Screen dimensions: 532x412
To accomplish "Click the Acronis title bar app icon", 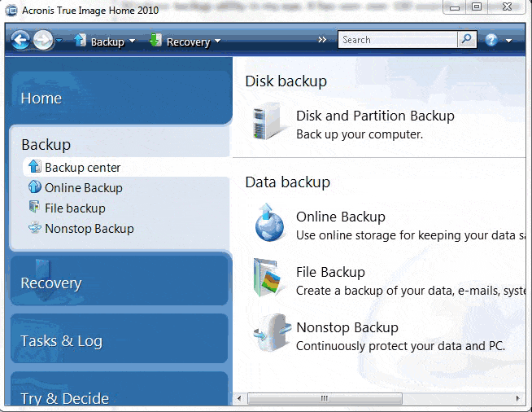I will coord(11,11).
